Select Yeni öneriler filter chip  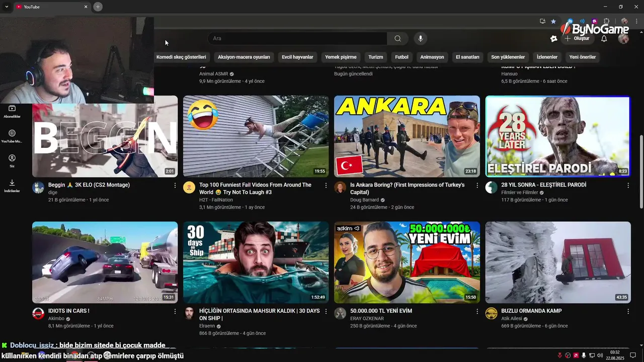(583, 57)
